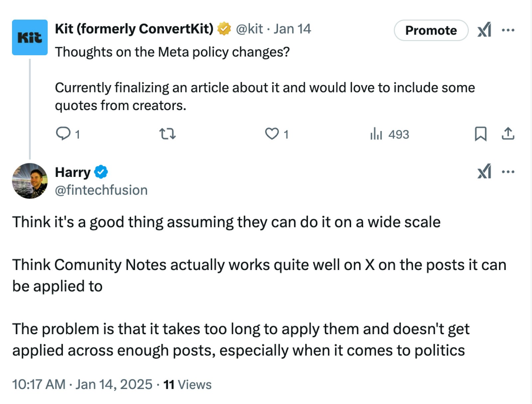Viewport: 532px width, 404px height.
Task: Repost Kit's tweet using the retweet icon
Action: [x=168, y=134]
